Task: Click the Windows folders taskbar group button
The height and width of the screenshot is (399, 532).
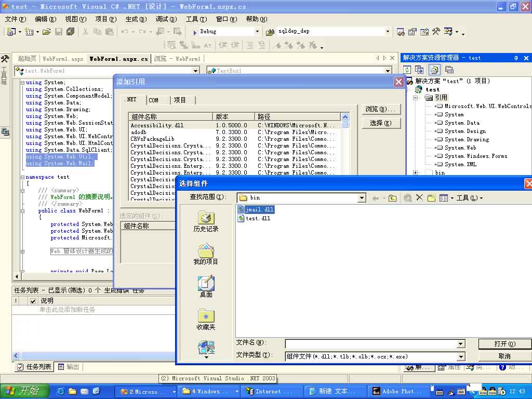Action: click(x=209, y=392)
